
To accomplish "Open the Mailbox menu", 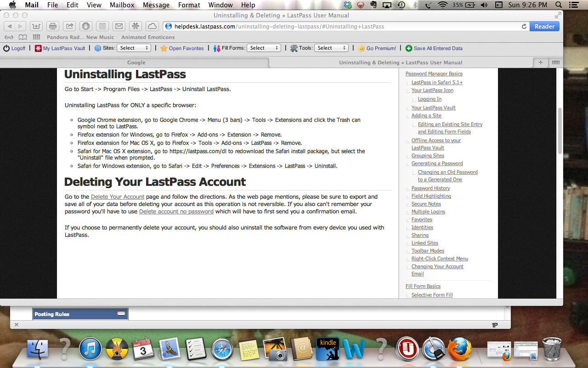I will [x=122, y=5].
